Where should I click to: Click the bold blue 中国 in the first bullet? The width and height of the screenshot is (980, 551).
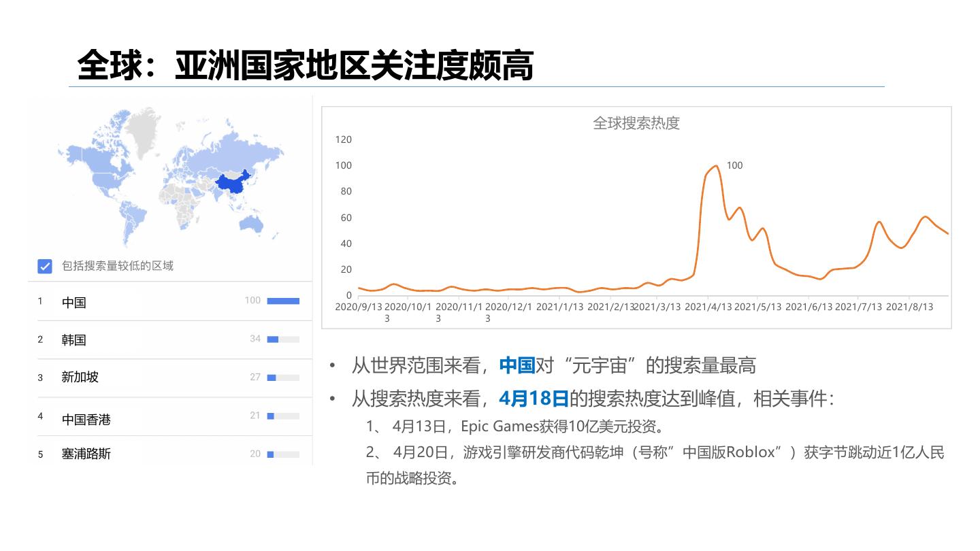[x=517, y=365]
